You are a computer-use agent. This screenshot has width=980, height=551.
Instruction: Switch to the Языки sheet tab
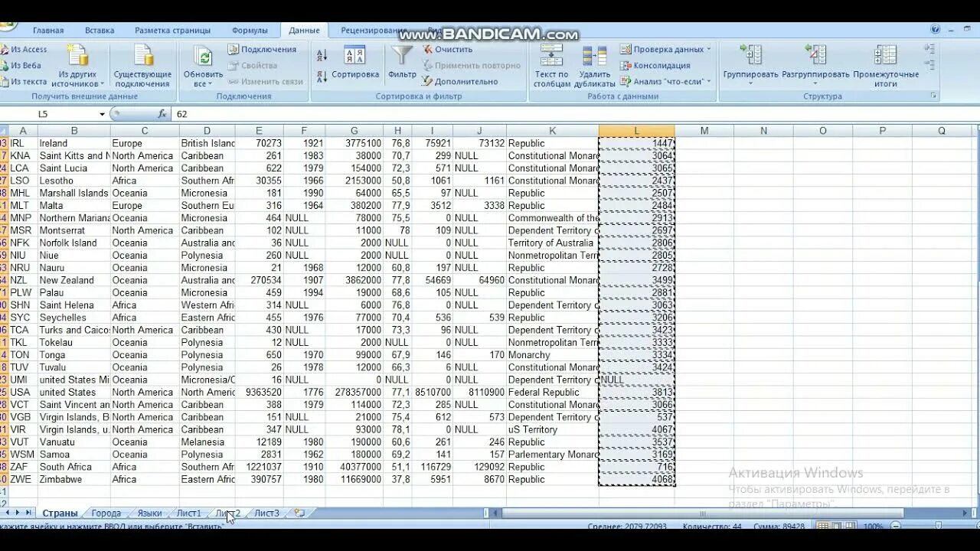pos(149,514)
